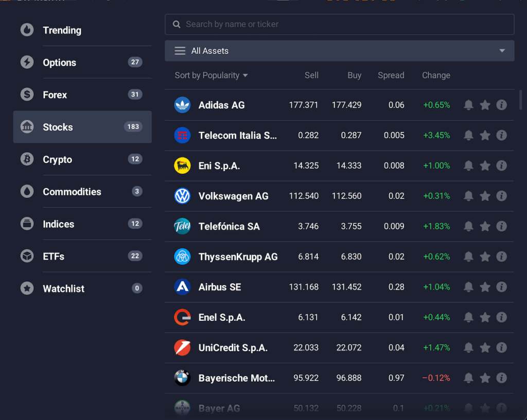Screen dimensions: 527x420
Task: Sort the list by Buy column
Action: pyautogui.click(x=354, y=75)
